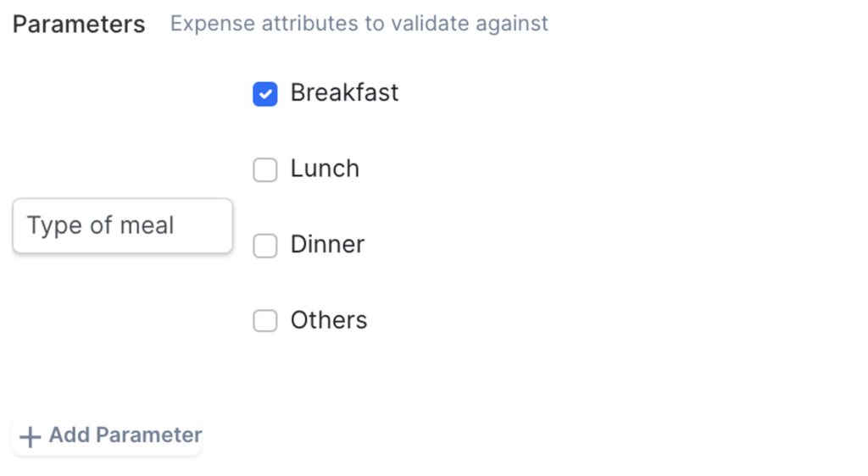Click the empty square box before Lunch
Viewport: 868px width, 476px height.
coord(265,170)
